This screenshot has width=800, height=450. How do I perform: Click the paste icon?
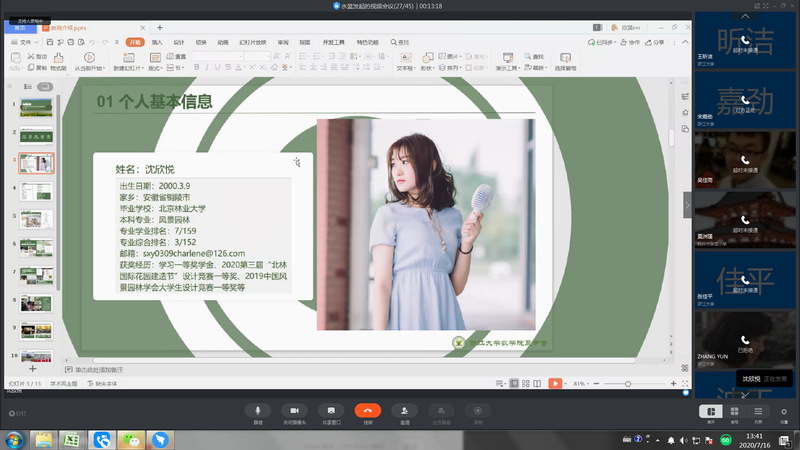[15, 58]
